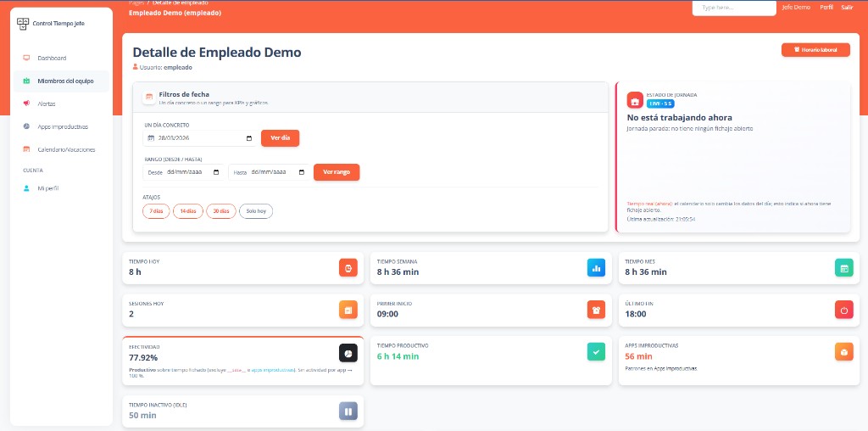Click the Dashboard monitor icon
The width and height of the screenshot is (868, 431).
pos(26,58)
